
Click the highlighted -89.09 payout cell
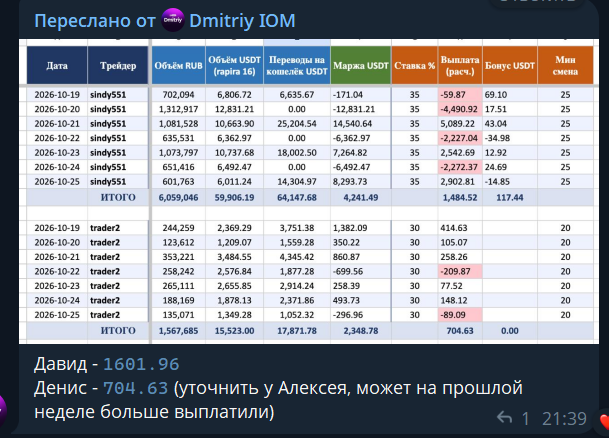(460, 315)
